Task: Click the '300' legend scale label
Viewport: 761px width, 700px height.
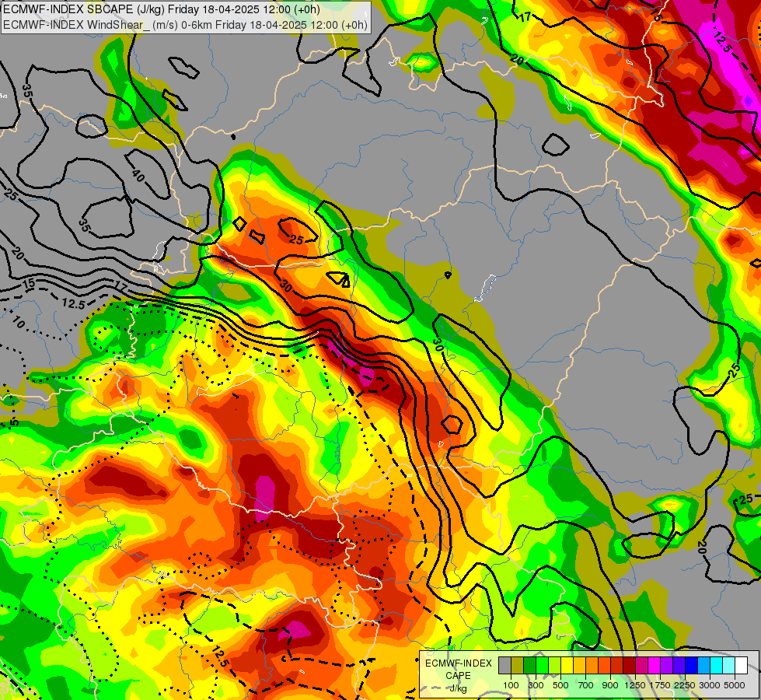Action: pos(536,685)
